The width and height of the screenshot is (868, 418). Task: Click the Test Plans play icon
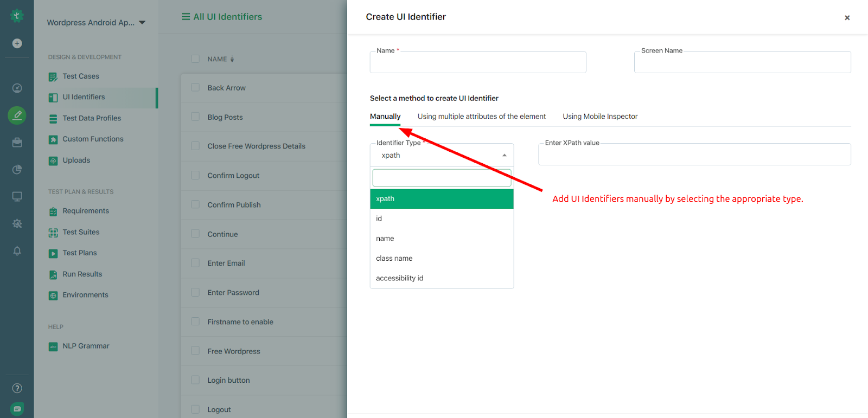point(53,254)
